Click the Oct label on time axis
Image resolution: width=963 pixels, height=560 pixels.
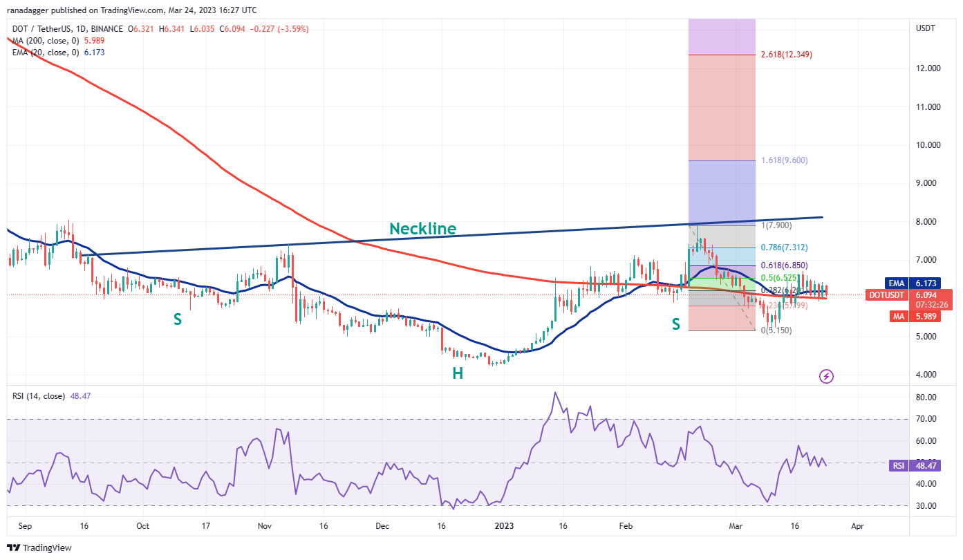click(142, 526)
